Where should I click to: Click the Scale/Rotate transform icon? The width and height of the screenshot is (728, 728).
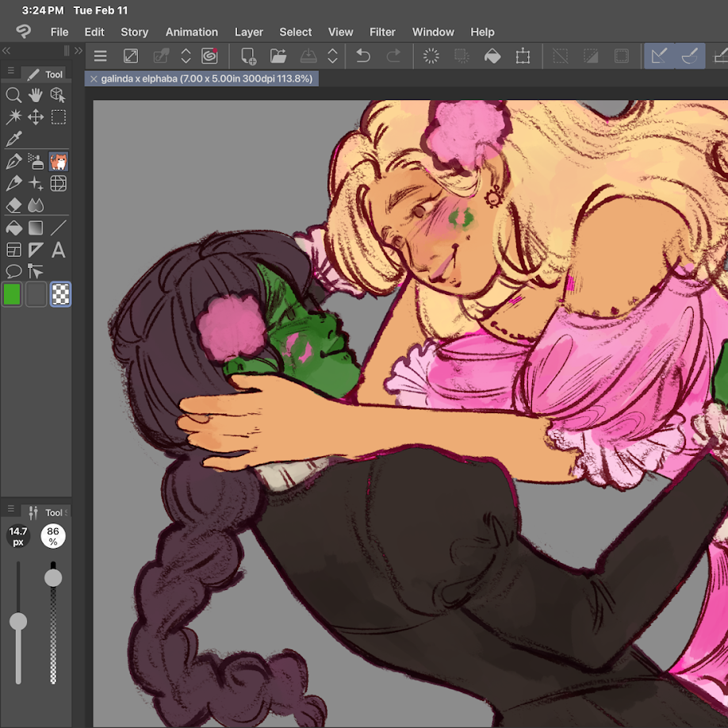pos(523,56)
